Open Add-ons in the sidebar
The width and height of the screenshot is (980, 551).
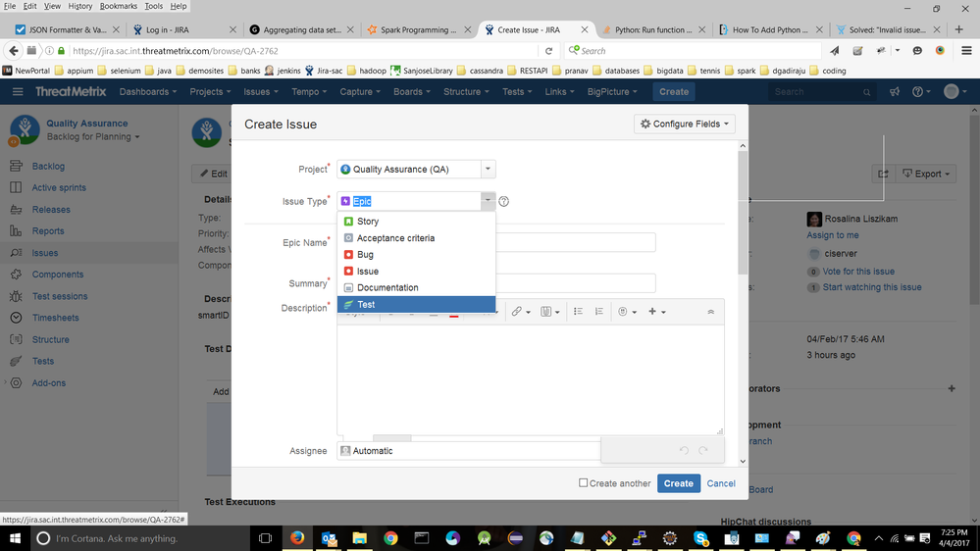click(48, 383)
